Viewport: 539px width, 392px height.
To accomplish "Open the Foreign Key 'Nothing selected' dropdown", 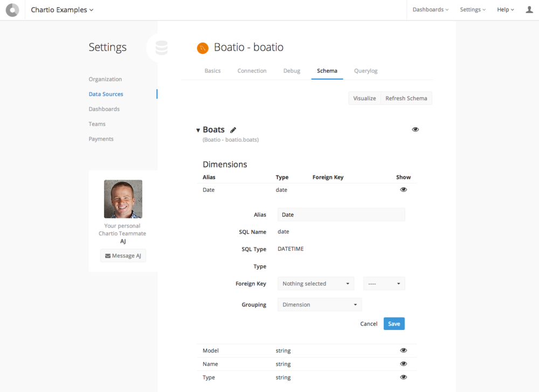I will click(315, 284).
